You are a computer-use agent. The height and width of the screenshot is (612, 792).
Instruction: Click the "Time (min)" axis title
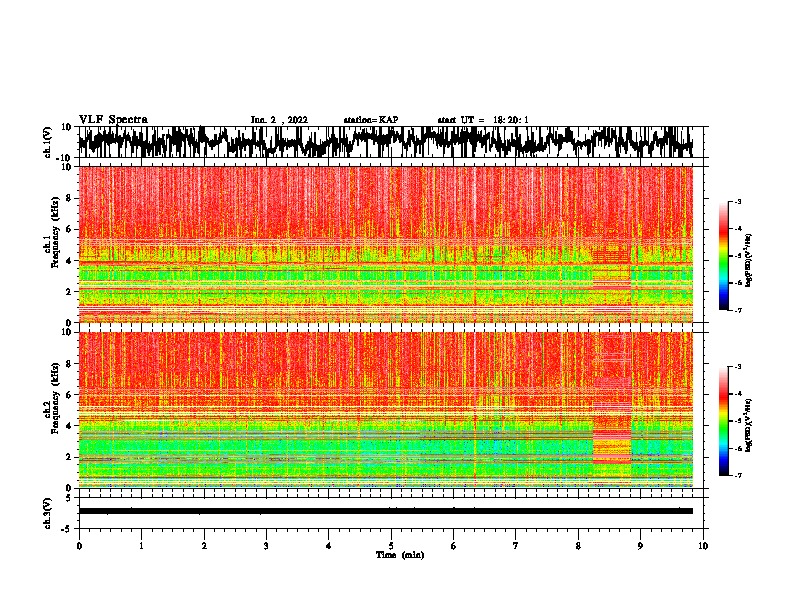tap(400, 555)
